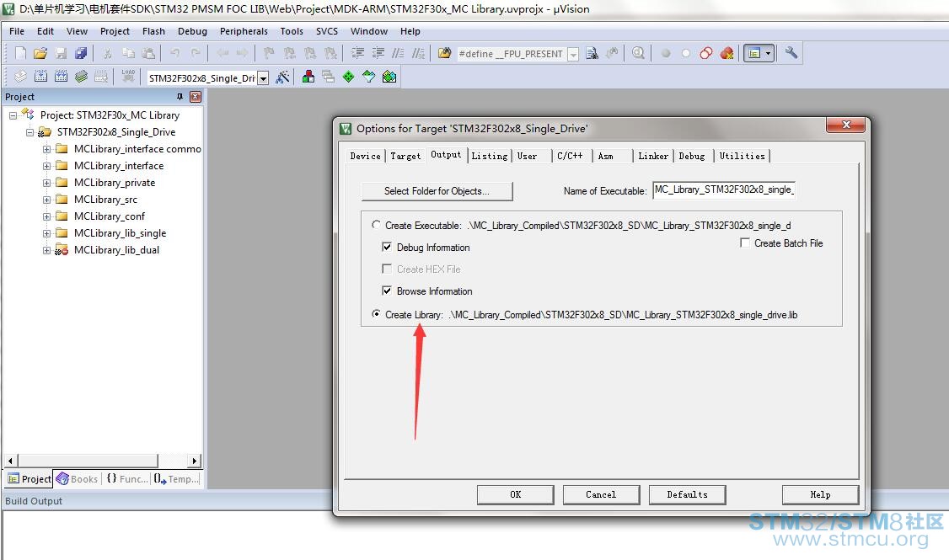Uncheck the Browse Information checkbox
The height and width of the screenshot is (560, 949).
point(387,291)
